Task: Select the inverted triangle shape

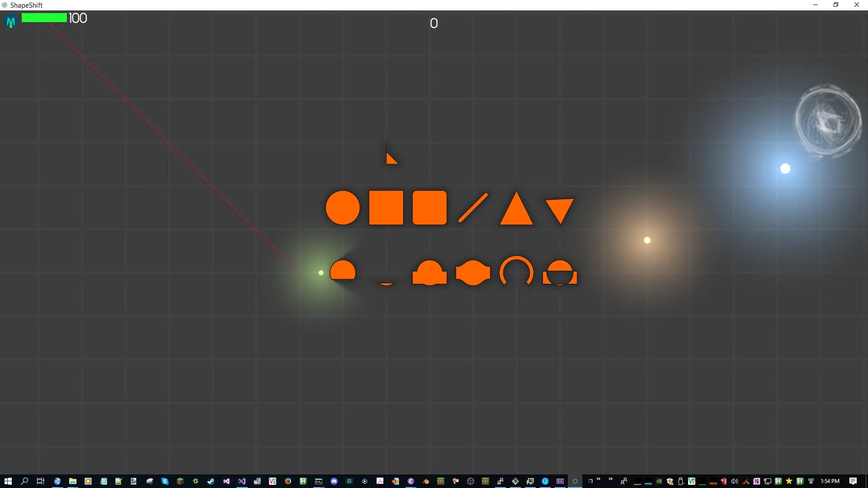Action: click(x=560, y=209)
